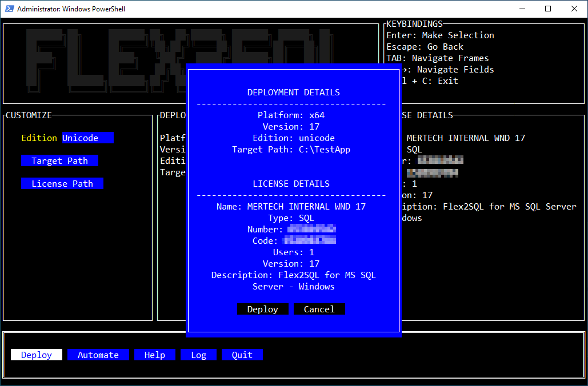Click the blurred license Number field

312,229
